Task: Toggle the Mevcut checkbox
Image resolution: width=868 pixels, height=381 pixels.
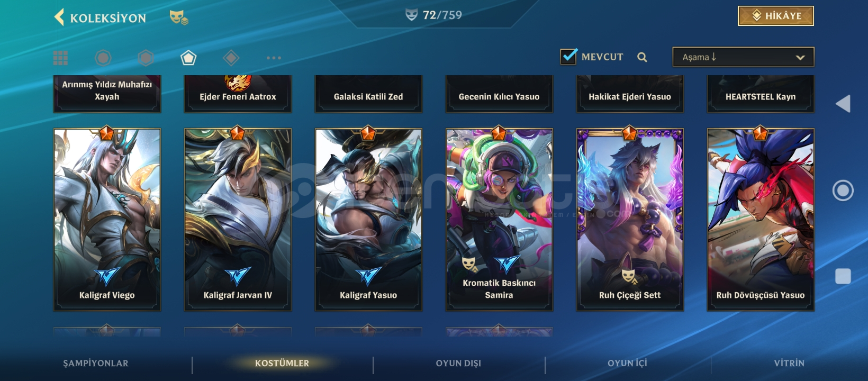Action: 568,57
